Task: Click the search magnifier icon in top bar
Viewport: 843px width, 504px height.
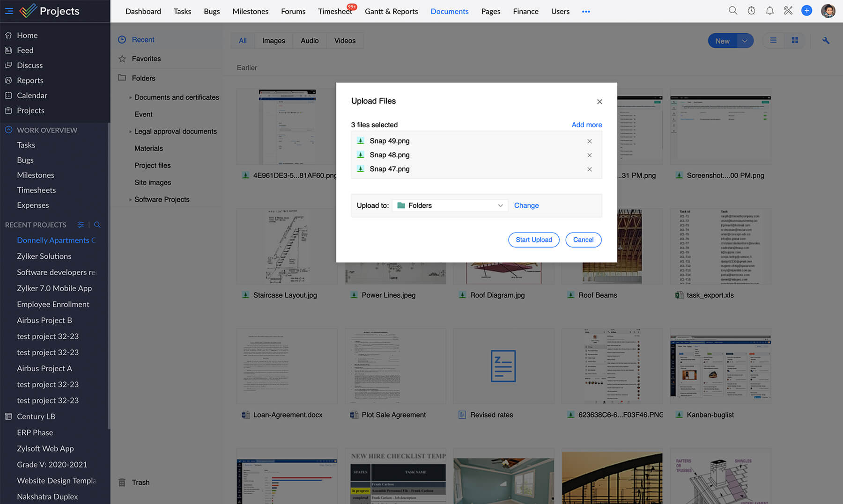Action: click(732, 11)
